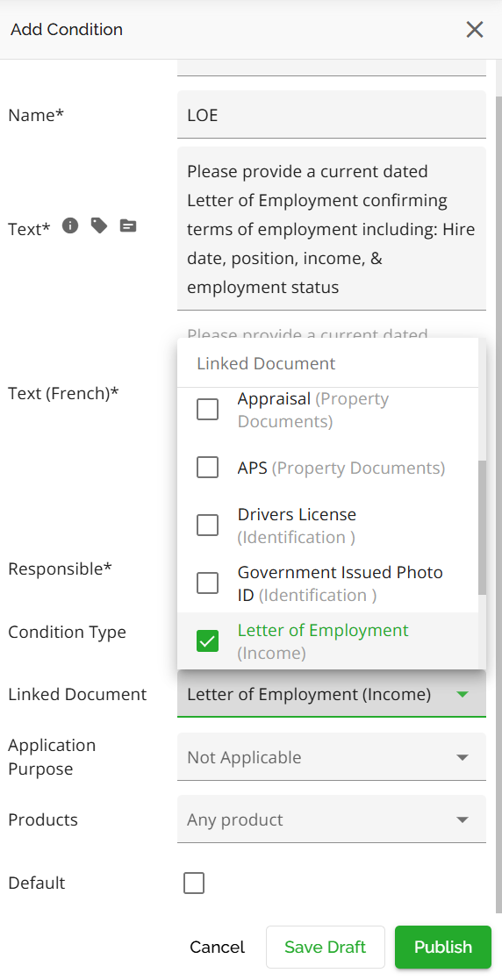502x980 pixels.
Task: Select Government Issued Photo ID checkbox
Action: 207,583
